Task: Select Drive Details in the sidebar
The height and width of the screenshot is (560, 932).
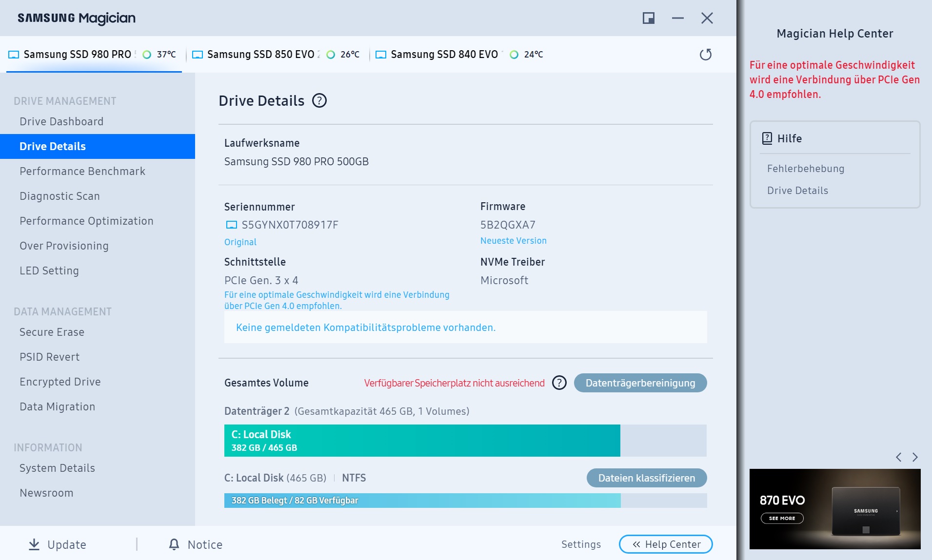Action: pos(98,146)
